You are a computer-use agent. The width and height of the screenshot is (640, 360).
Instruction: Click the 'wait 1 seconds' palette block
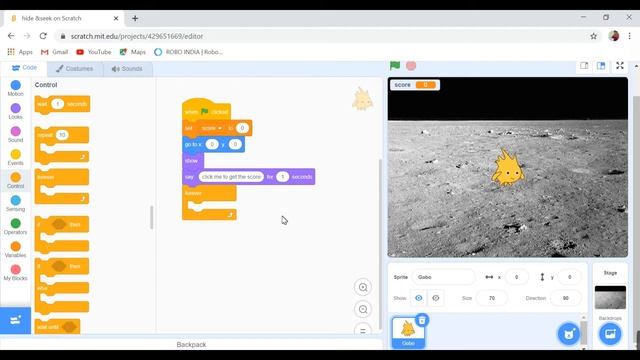(x=62, y=104)
